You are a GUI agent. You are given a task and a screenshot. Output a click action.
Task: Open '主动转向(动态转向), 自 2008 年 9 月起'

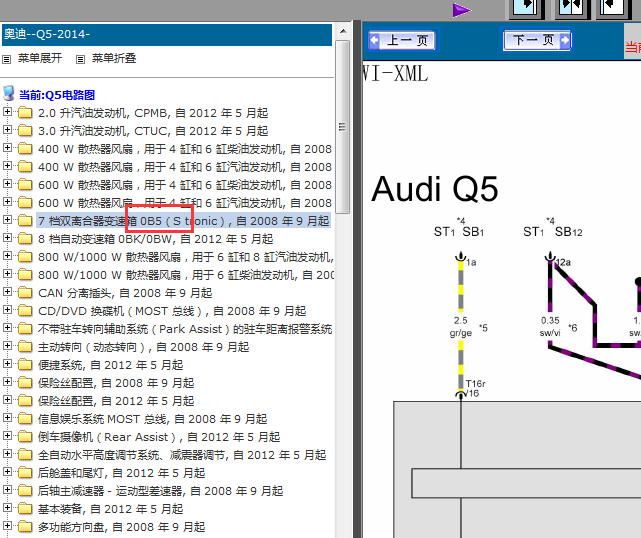click(143, 347)
